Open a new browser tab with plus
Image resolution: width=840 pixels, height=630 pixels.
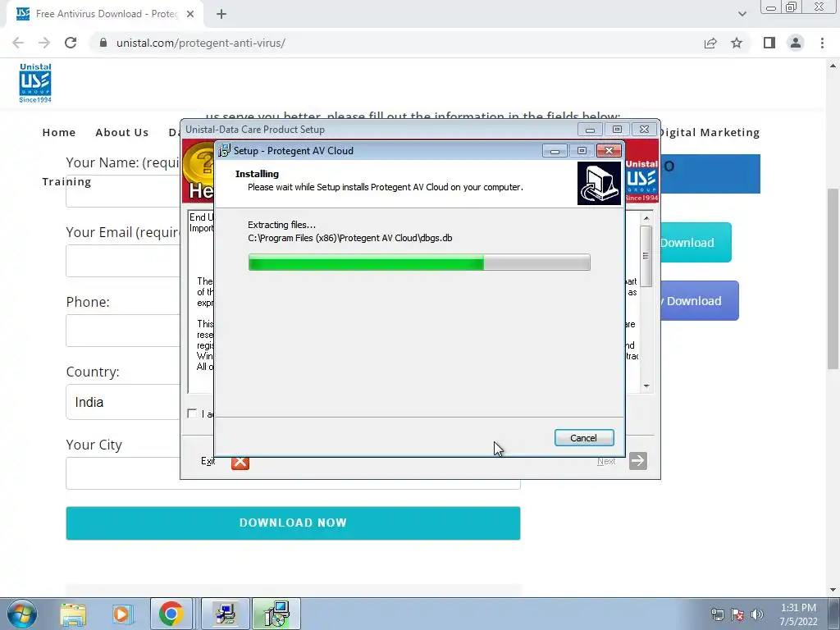(x=221, y=14)
